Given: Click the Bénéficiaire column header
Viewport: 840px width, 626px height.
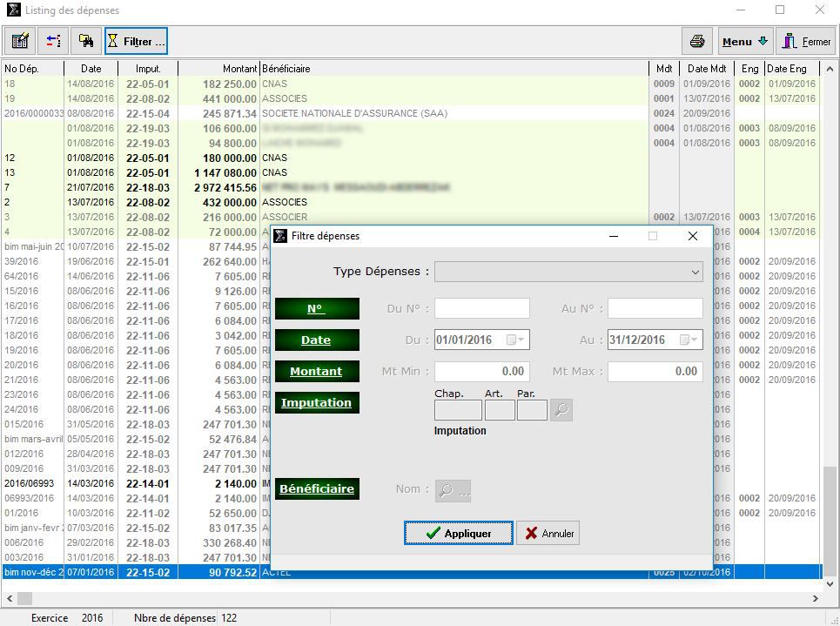Looking at the screenshot, I should point(454,69).
